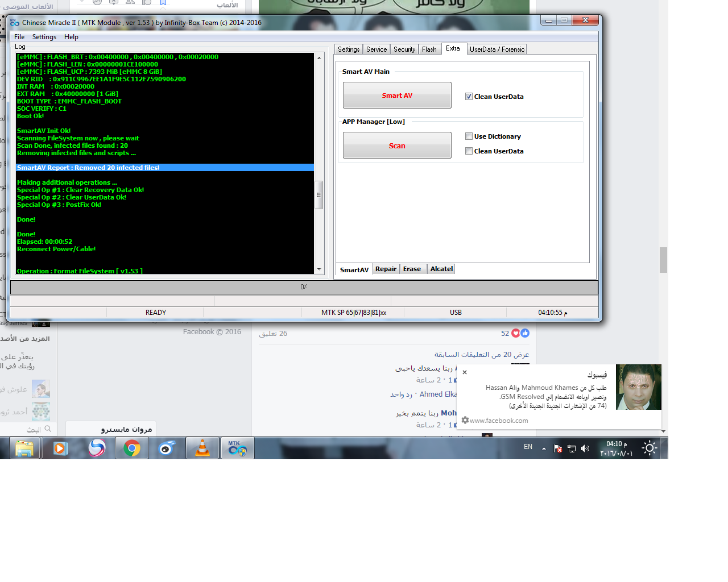Viewport: 728px width, 582px height.
Task: Open the File menu
Action: tap(19, 37)
